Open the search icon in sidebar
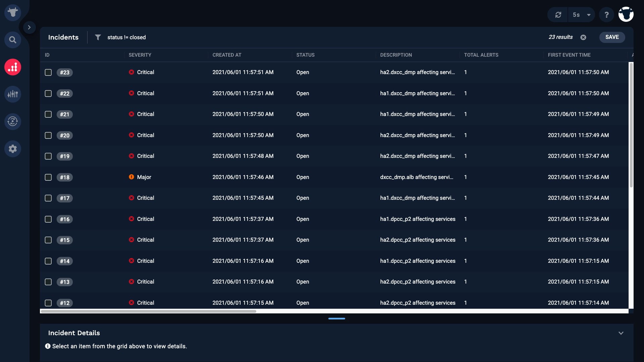 coord(13,40)
